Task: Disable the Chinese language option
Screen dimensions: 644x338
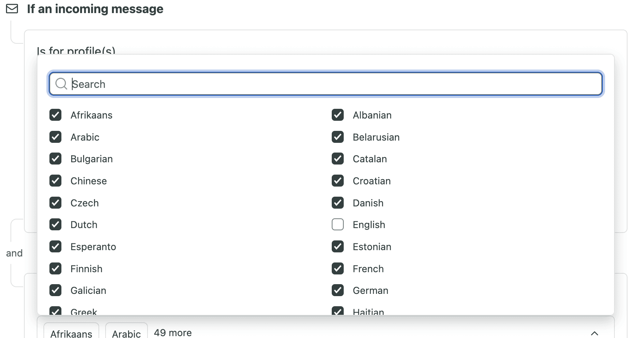Action: [x=55, y=181]
